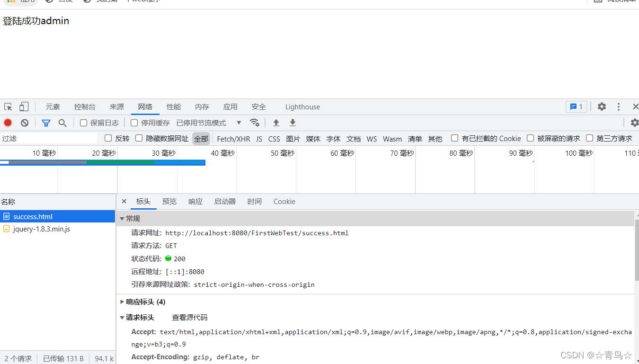Click 查看源代码 link for request headers

(x=190, y=317)
